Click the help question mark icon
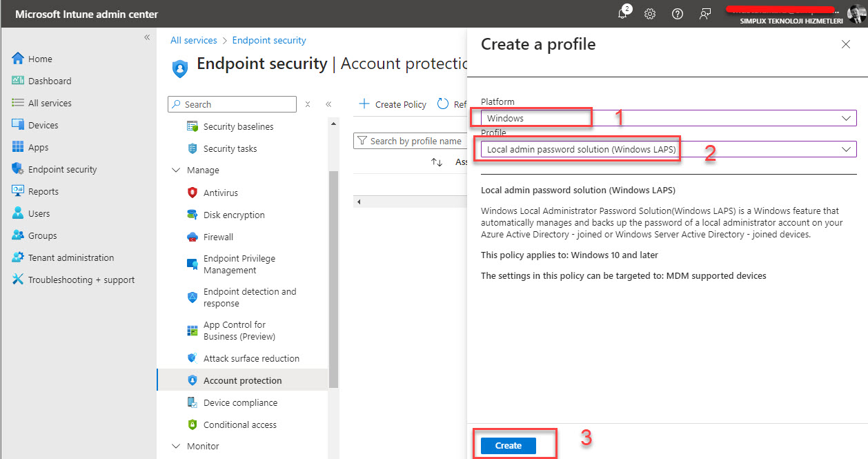The width and height of the screenshot is (868, 459). (x=678, y=14)
